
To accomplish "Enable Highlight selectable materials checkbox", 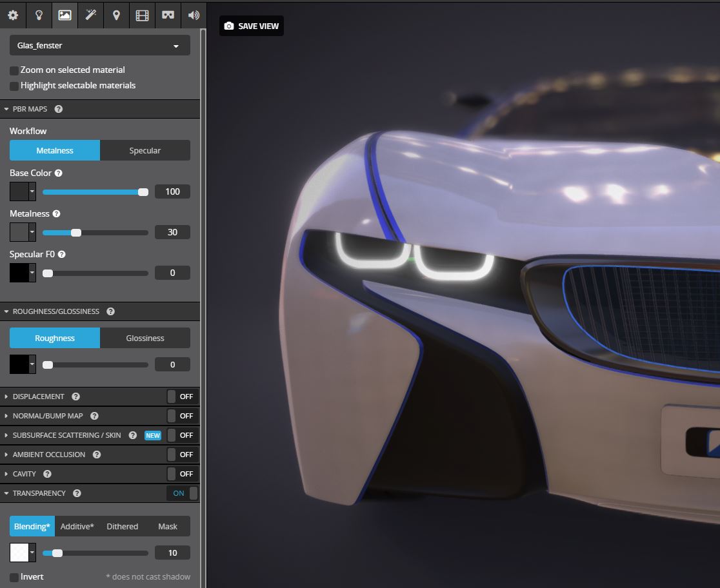I will click(14, 86).
